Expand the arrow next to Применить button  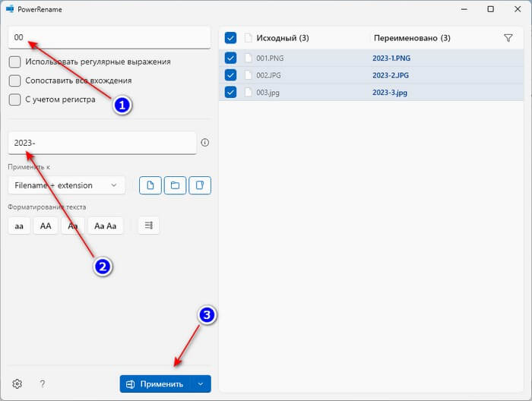201,384
